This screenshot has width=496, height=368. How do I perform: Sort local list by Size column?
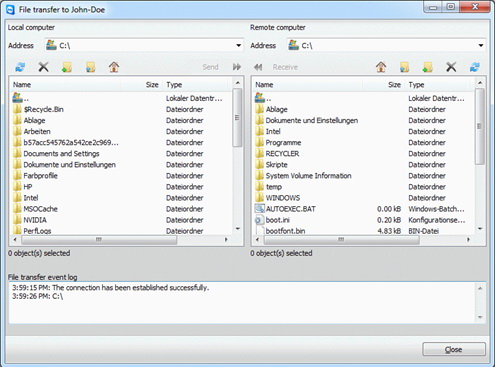(x=142, y=85)
